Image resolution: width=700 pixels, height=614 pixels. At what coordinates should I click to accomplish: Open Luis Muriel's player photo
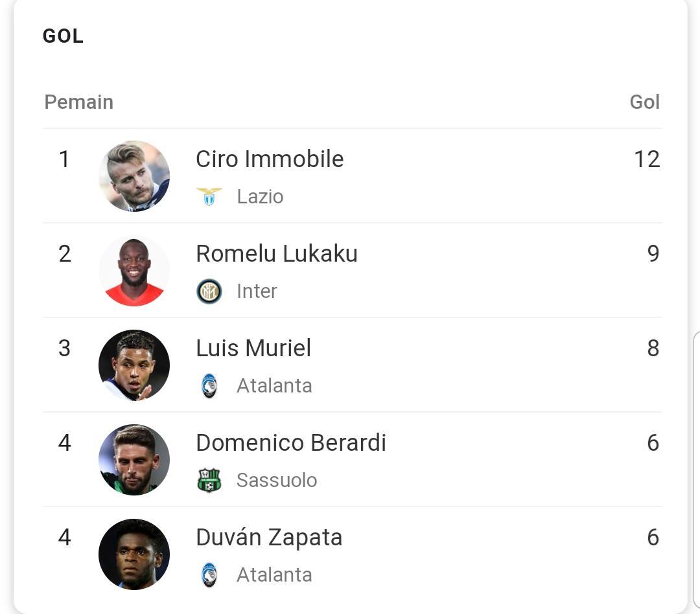click(x=134, y=365)
